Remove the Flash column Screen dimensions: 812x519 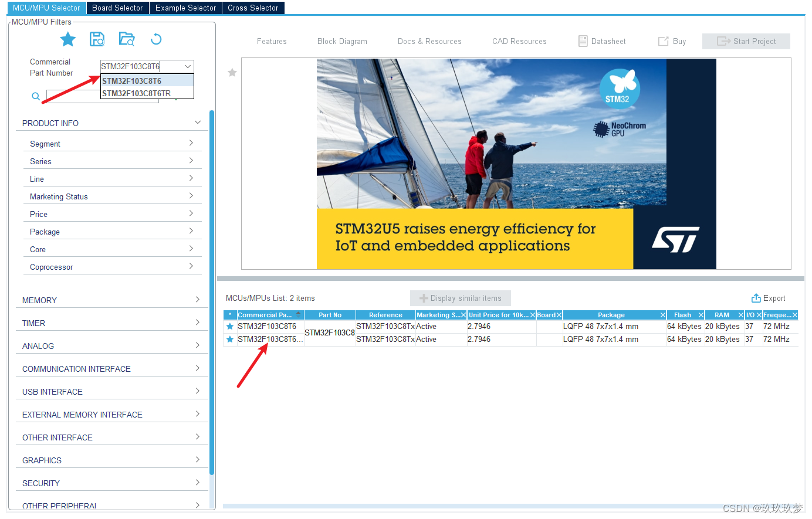coord(701,315)
